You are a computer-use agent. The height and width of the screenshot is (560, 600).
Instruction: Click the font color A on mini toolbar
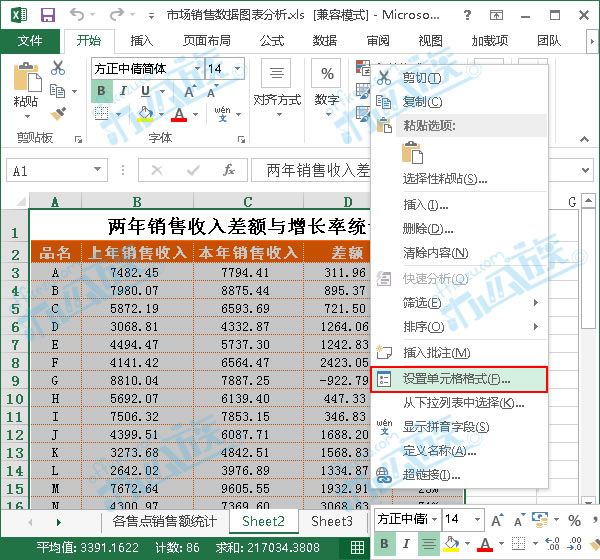point(485,543)
